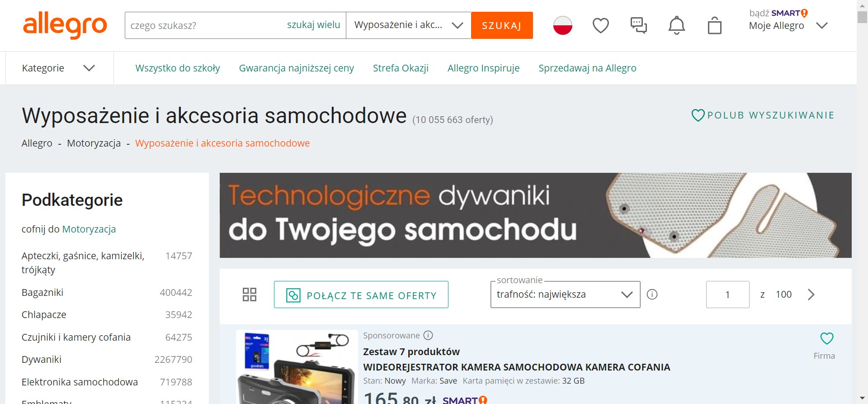Go to next results page arrow

[811, 295]
